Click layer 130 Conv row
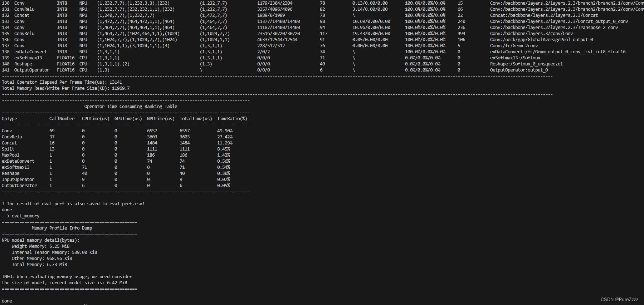Viewport: 644px width, 305px height. tap(322, 3)
